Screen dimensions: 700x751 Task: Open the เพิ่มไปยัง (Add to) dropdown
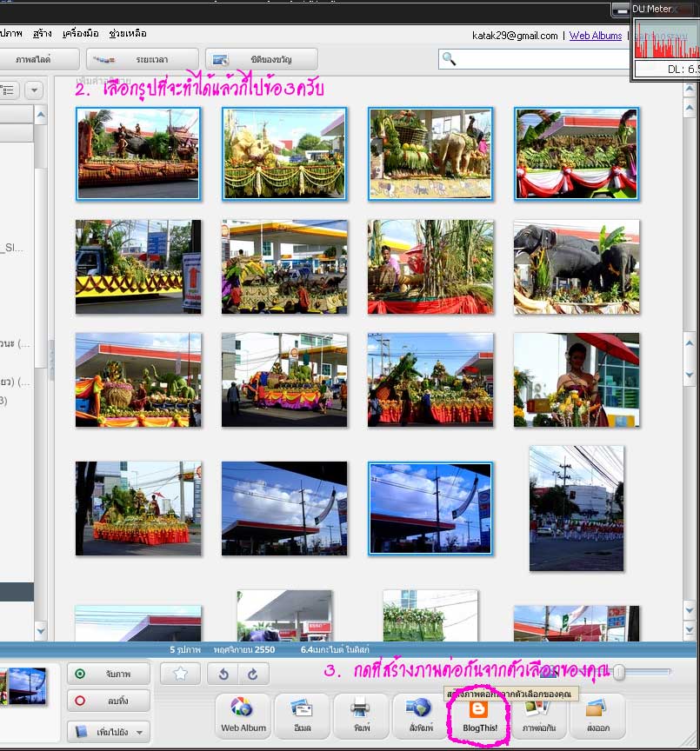109,732
